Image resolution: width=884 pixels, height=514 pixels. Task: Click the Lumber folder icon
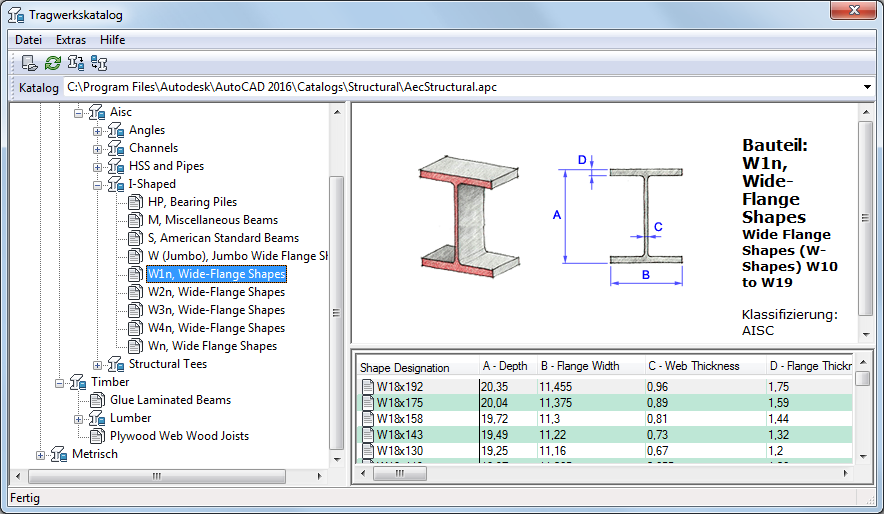[x=97, y=418]
